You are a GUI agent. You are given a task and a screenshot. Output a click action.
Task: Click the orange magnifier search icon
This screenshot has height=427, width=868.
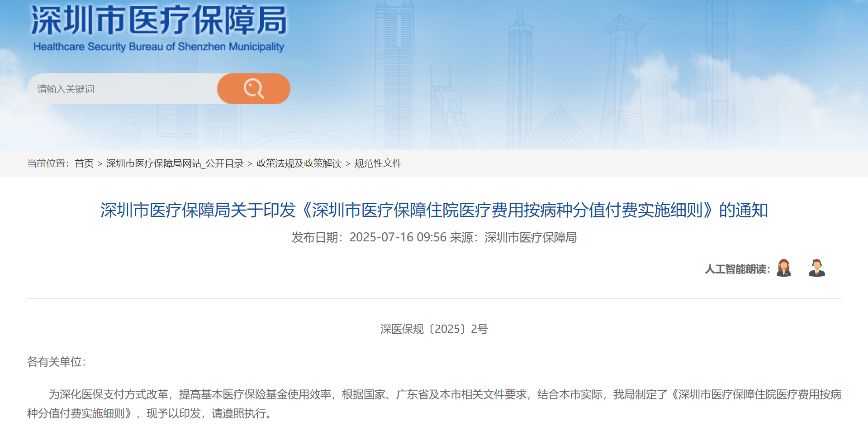click(x=253, y=88)
